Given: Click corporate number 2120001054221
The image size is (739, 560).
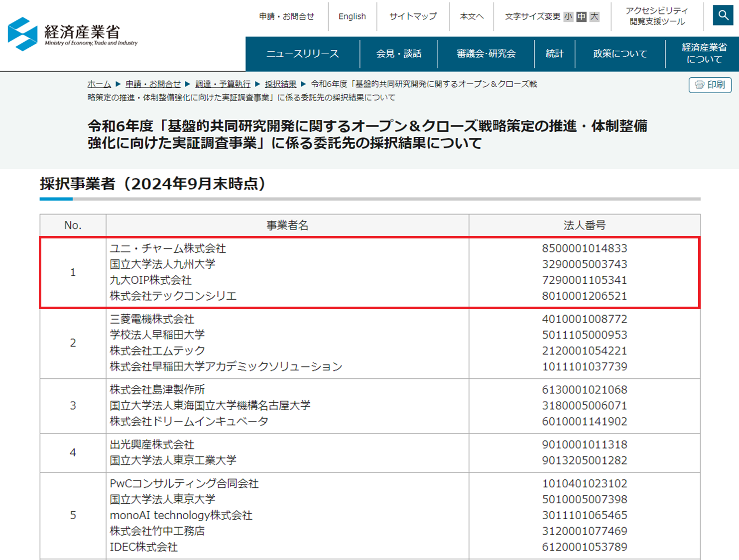Looking at the screenshot, I should pyautogui.click(x=585, y=350).
